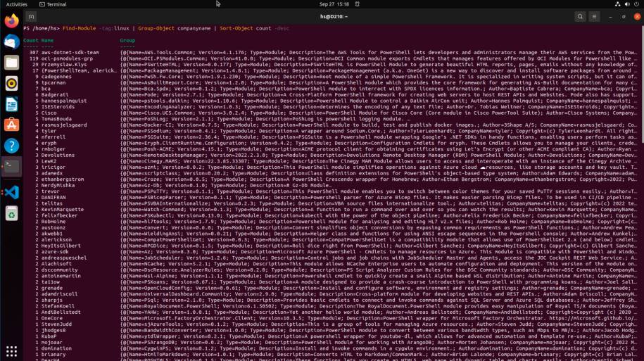Open a new terminal tab
The width and height of the screenshot is (644, 361).
pyautogui.click(x=31, y=17)
